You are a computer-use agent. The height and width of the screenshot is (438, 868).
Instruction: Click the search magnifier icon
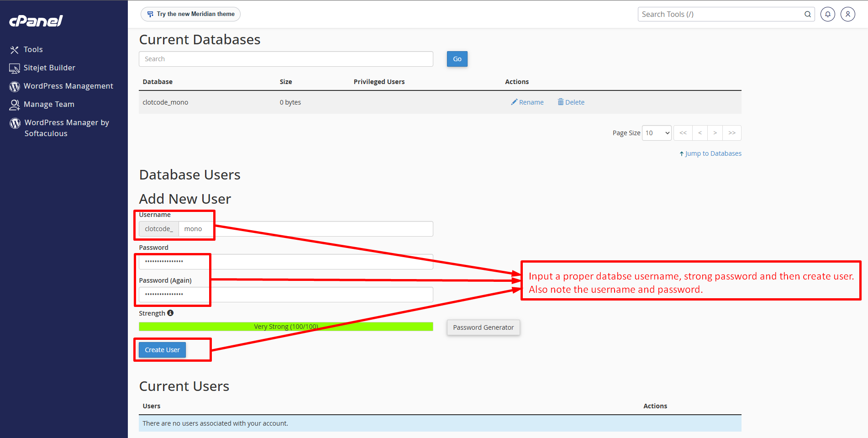coord(808,14)
